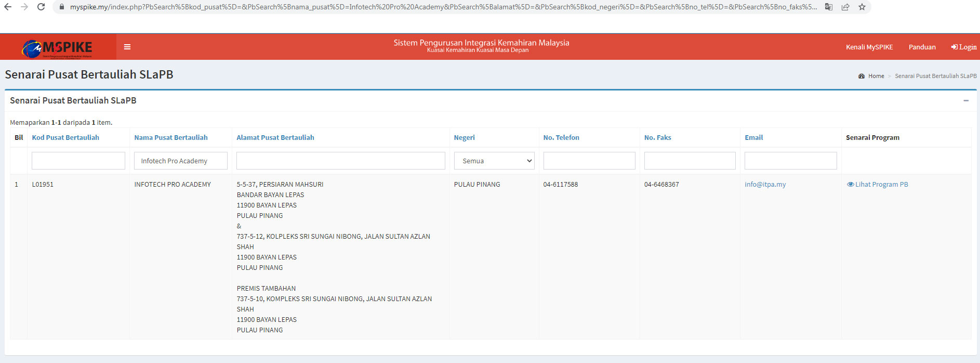The width and height of the screenshot is (980, 363).
Task: Reload the page with refresh icon
Action: click(41, 7)
